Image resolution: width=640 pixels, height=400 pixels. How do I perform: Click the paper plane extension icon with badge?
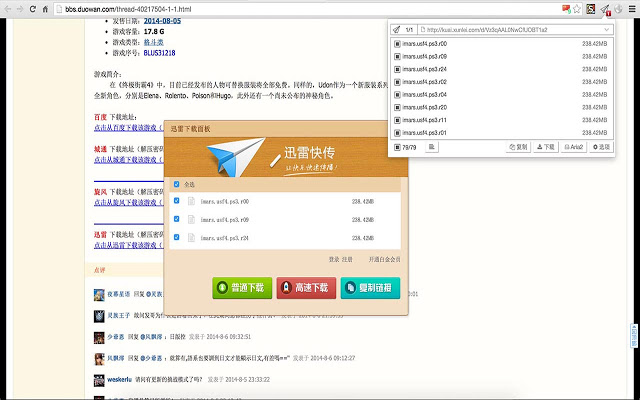605,9
